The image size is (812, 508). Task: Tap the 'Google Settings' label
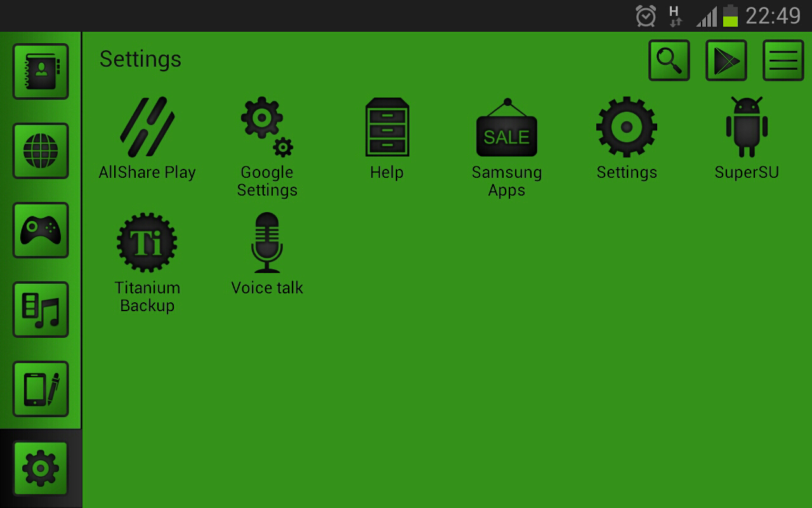pyautogui.click(x=267, y=181)
